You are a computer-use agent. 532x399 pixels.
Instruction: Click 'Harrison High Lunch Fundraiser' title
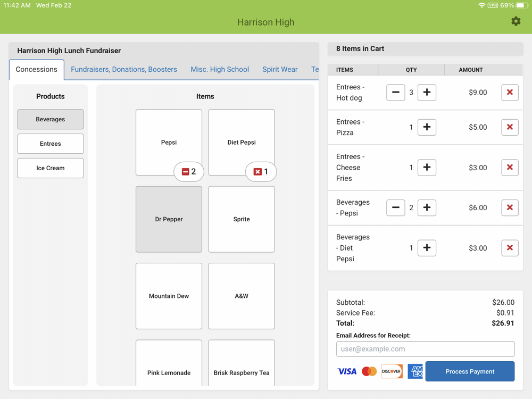(69, 51)
